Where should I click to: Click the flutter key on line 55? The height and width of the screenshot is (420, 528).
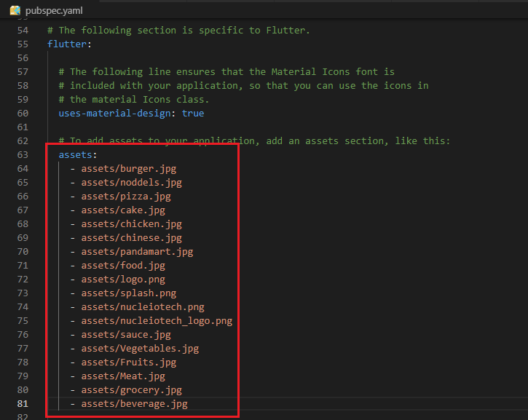pyautogui.click(x=67, y=44)
